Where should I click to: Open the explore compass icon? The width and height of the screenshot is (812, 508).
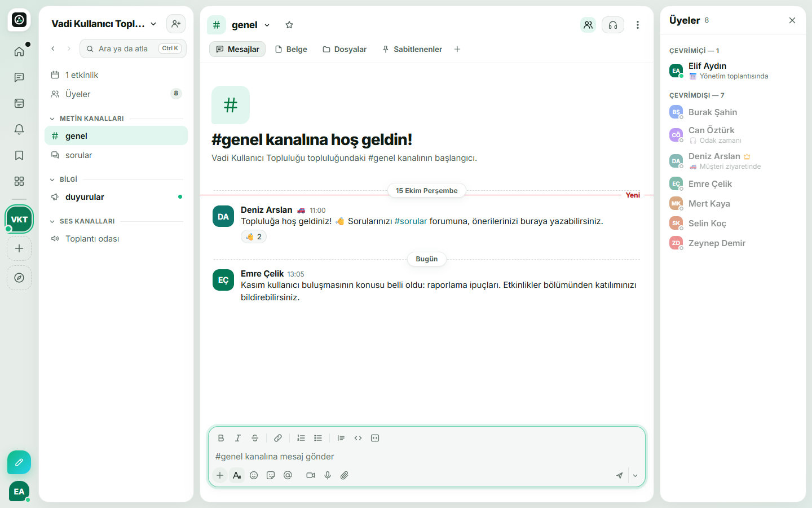point(19,278)
